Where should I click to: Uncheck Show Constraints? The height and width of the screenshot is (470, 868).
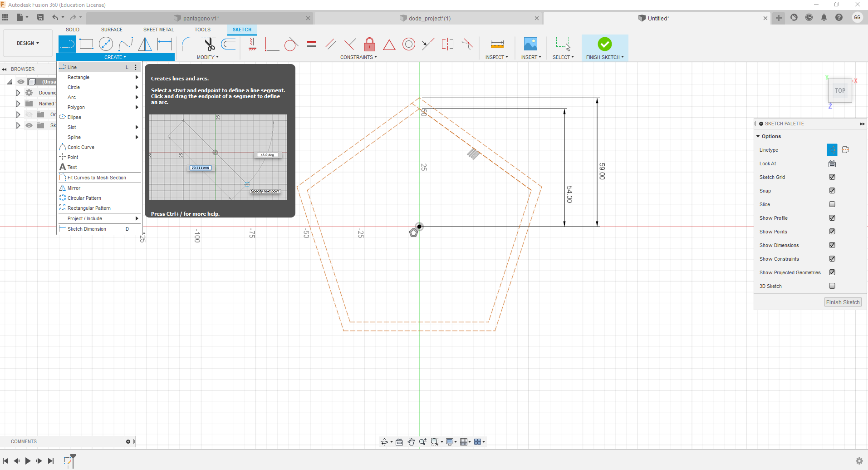[x=832, y=259]
